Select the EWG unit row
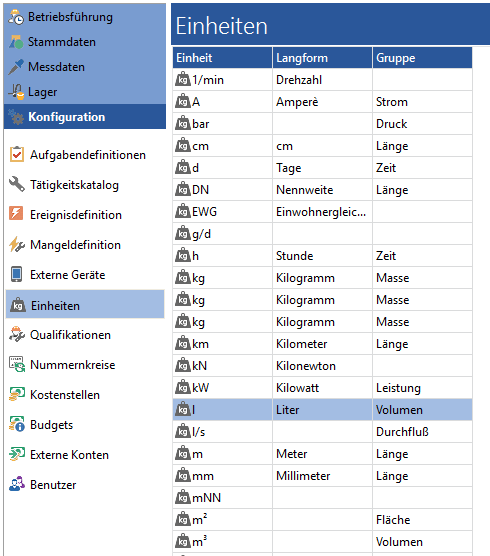This screenshot has width=490, height=556. [x=323, y=212]
